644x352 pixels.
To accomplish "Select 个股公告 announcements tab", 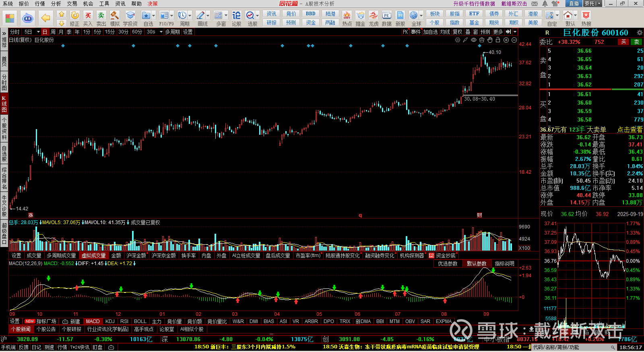I will click(46, 329).
